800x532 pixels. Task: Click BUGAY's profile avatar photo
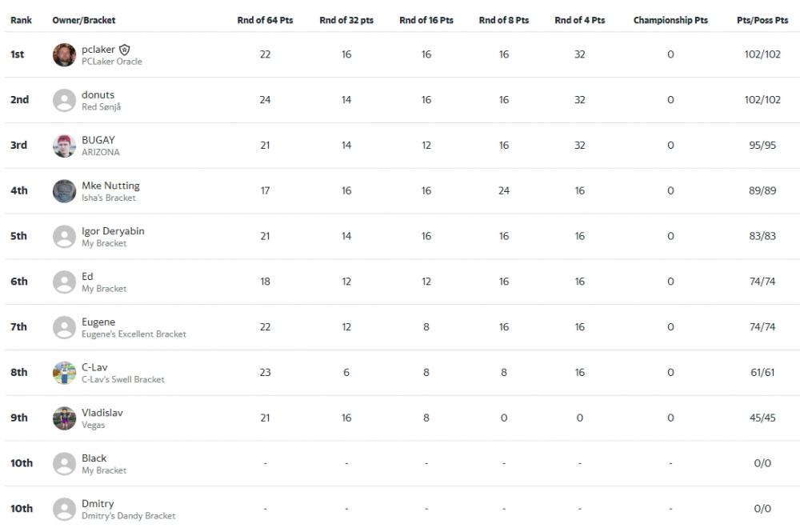point(64,146)
